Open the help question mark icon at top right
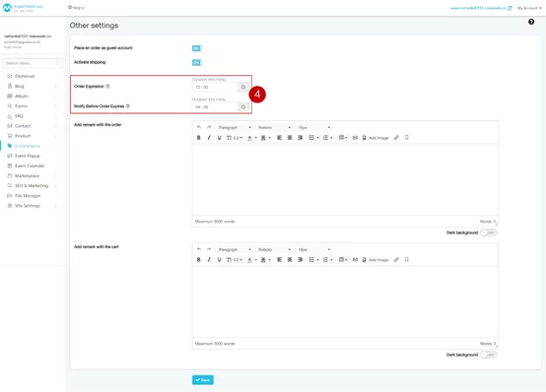The height and width of the screenshot is (392, 546). coord(531,22)
